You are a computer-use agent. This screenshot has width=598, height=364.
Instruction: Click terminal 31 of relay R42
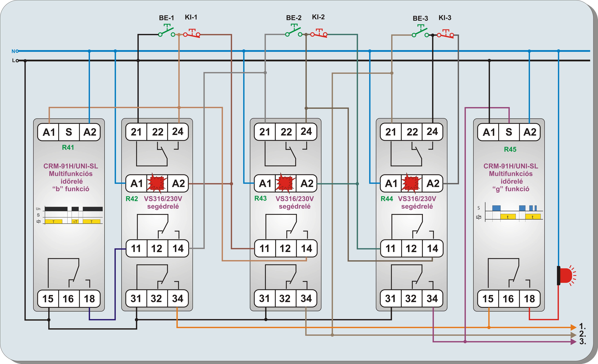pos(136,299)
